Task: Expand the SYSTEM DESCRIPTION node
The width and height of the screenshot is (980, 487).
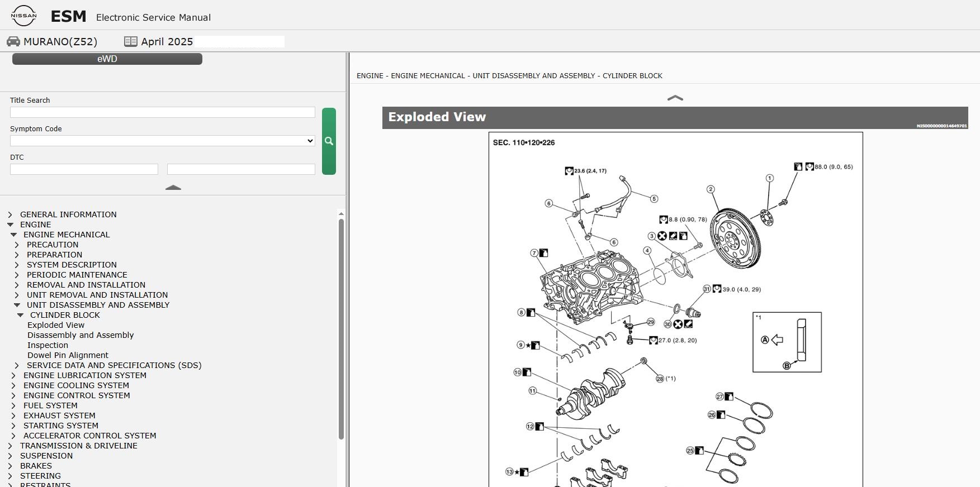Action: coord(17,265)
